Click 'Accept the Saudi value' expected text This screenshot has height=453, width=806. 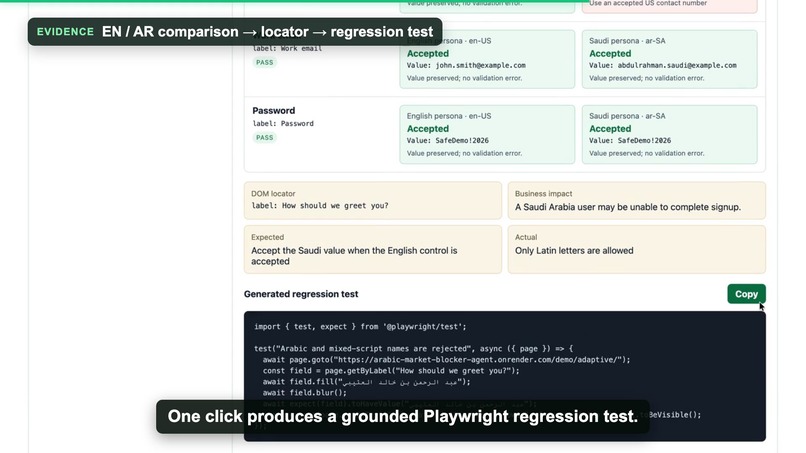354,256
